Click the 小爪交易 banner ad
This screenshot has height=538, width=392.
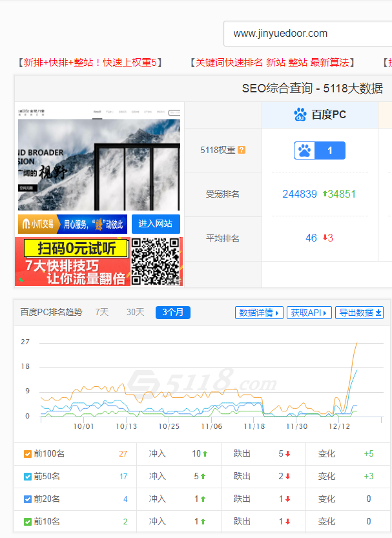tap(73, 224)
